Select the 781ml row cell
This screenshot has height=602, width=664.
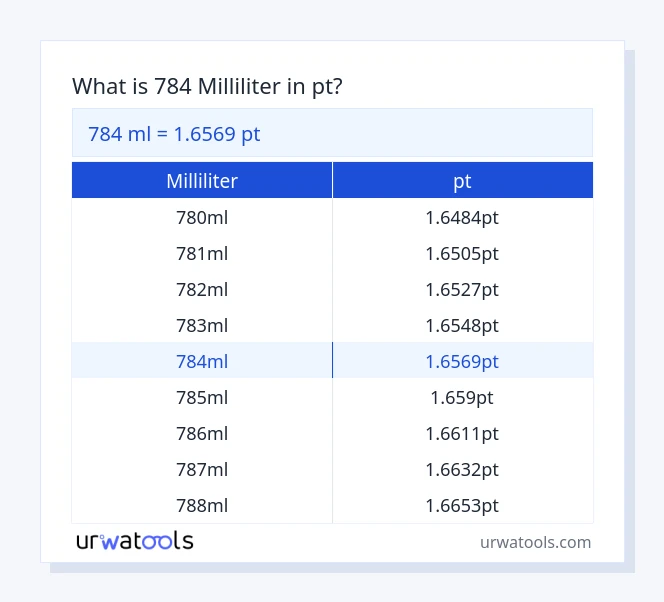202,253
